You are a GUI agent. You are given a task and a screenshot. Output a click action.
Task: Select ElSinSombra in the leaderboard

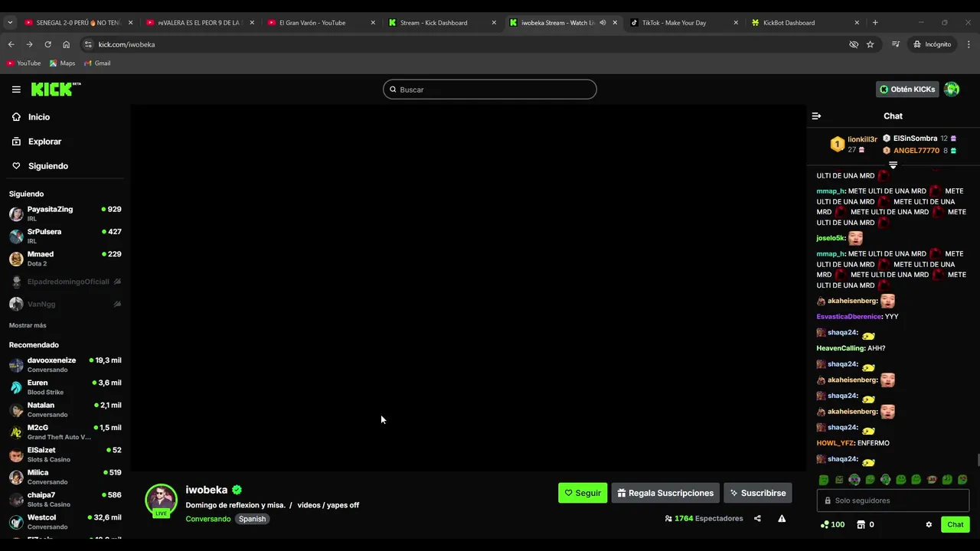click(x=920, y=139)
